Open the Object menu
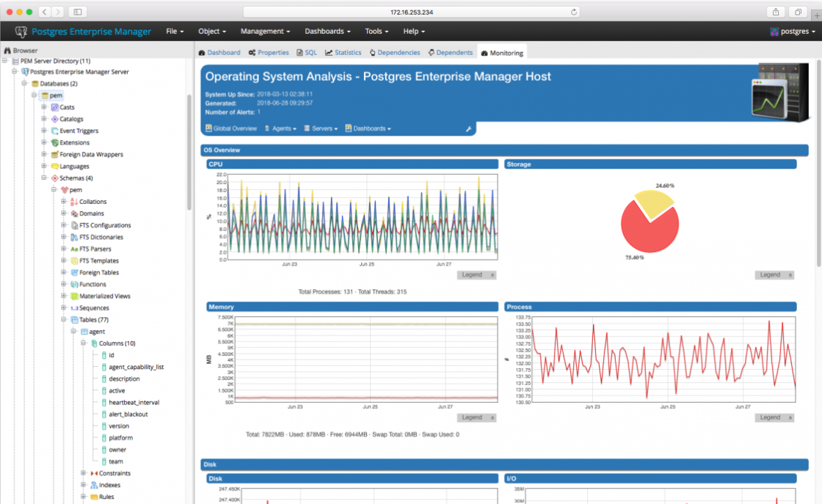The width and height of the screenshot is (822, 504). click(x=212, y=32)
